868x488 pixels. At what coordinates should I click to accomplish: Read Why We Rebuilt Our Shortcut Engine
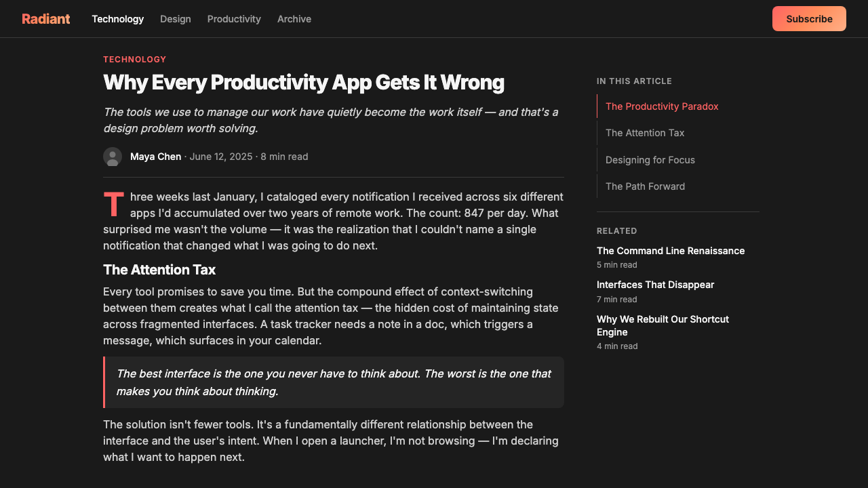point(663,325)
